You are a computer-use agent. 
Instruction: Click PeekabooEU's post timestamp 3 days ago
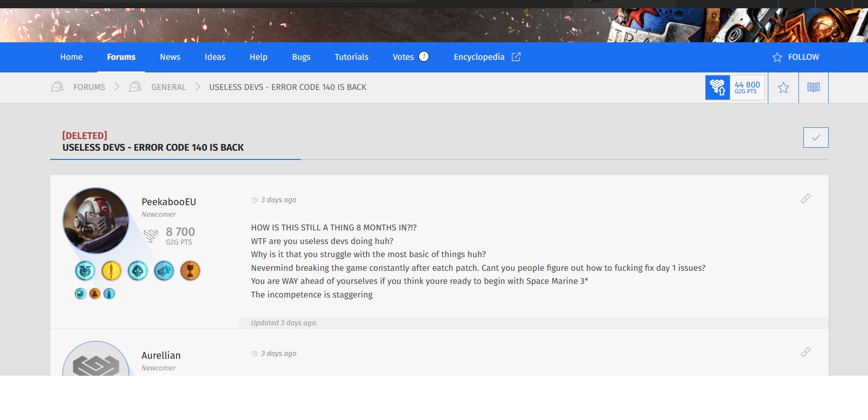point(278,200)
